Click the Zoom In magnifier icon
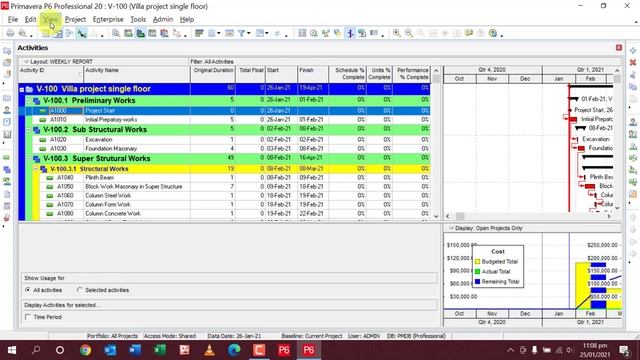 (396, 33)
